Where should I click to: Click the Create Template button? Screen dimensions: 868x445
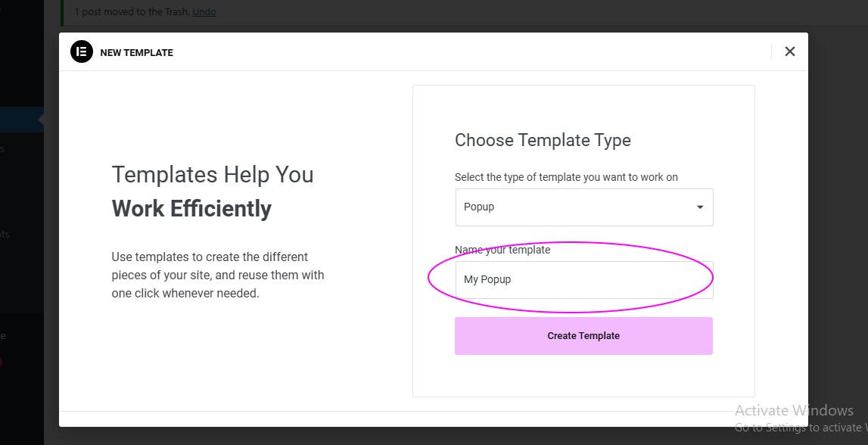coord(583,336)
